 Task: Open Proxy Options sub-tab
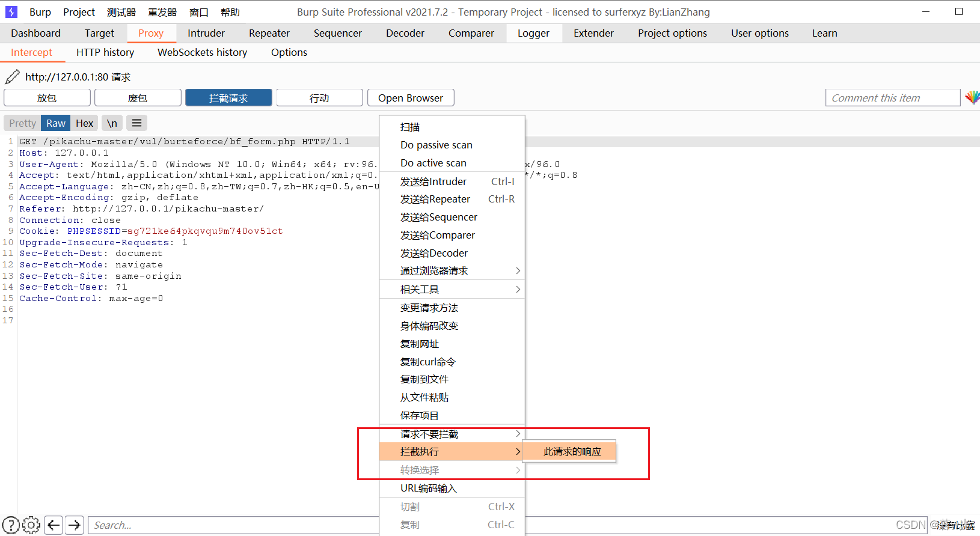point(289,52)
